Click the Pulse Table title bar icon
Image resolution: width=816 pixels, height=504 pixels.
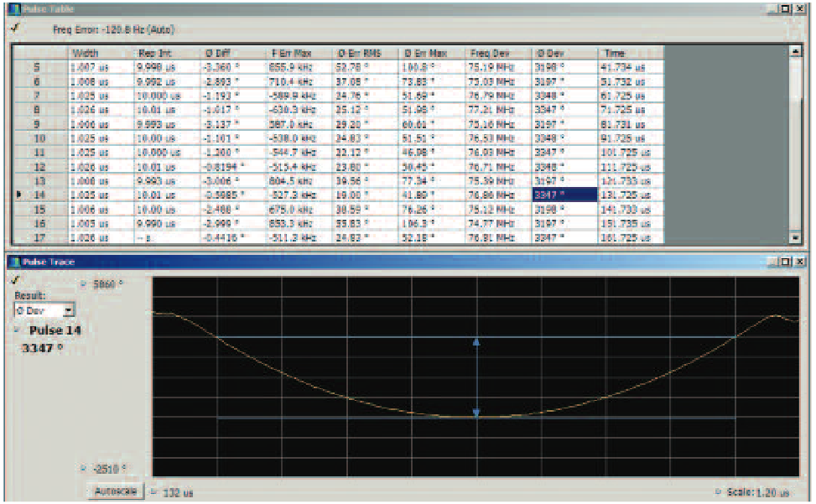click(x=13, y=8)
